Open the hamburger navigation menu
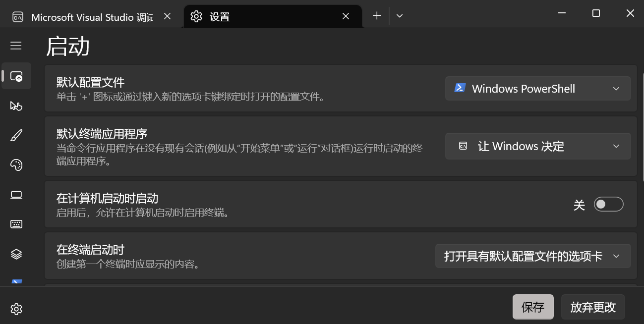This screenshot has width=644, height=324. coord(16,46)
